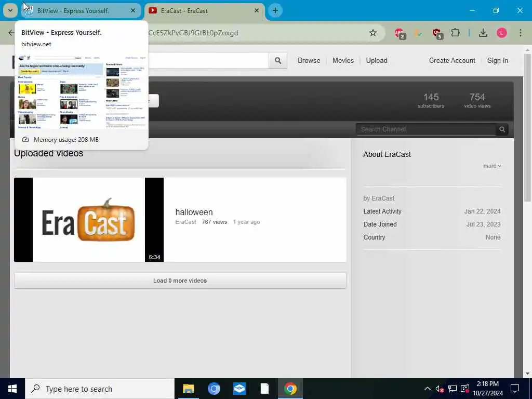Screen dimensions: 532x399
Task: Click the Latest Activity date Jan 22, 2024
Action: pyautogui.click(x=482, y=211)
